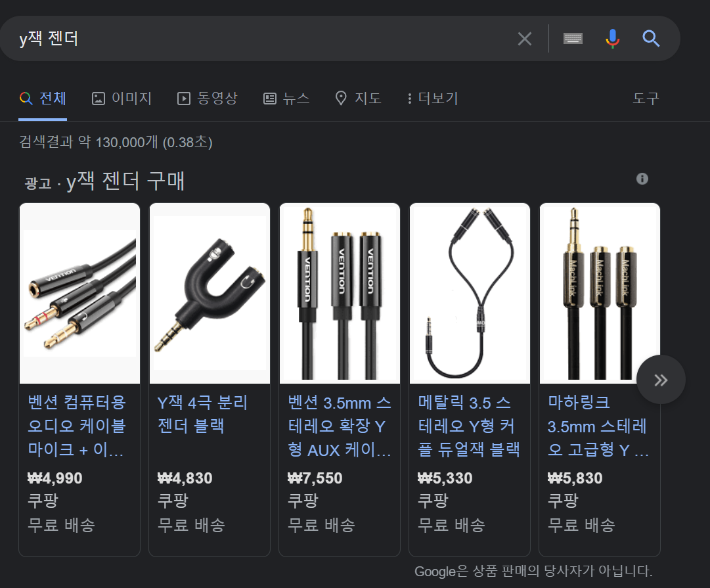Open link 마하링크 3.5mm 스테레오 고급형 Y
The width and height of the screenshot is (710, 588).
598,426
